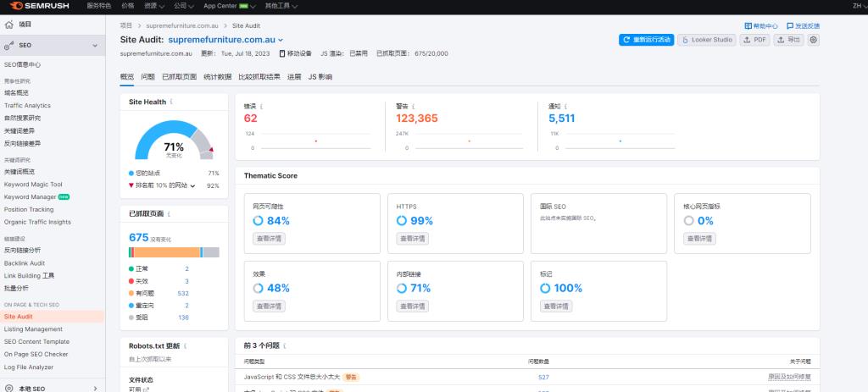Switch to the 进展 tab

[x=294, y=77]
